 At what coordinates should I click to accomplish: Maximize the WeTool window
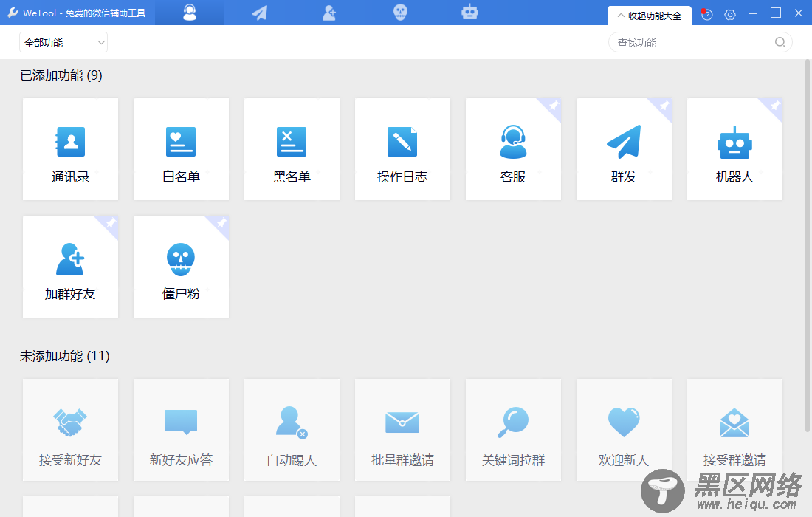click(x=776, y=13)
